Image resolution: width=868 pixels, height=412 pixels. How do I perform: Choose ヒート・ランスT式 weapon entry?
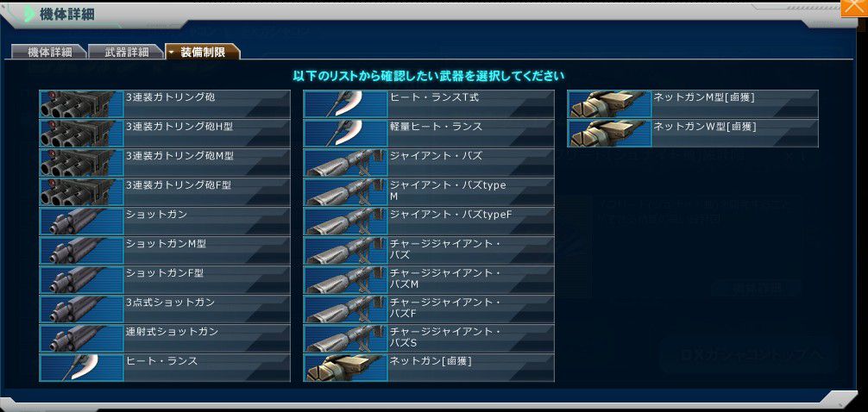(x=429, y=104)
